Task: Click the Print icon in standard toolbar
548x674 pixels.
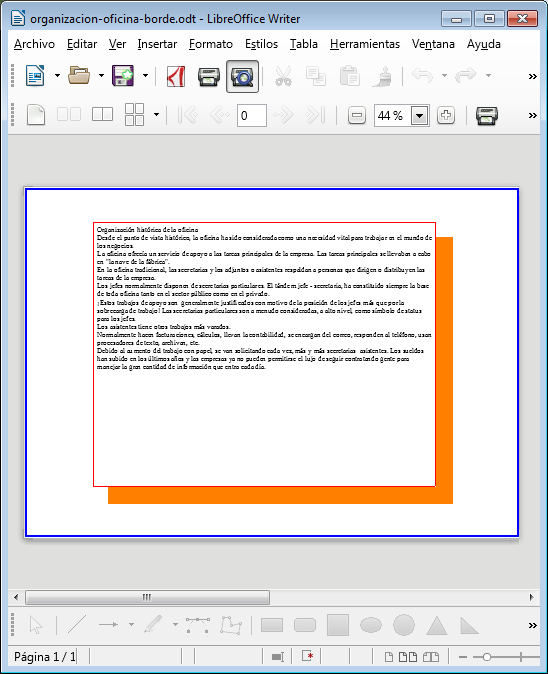Action: point(209,77)
